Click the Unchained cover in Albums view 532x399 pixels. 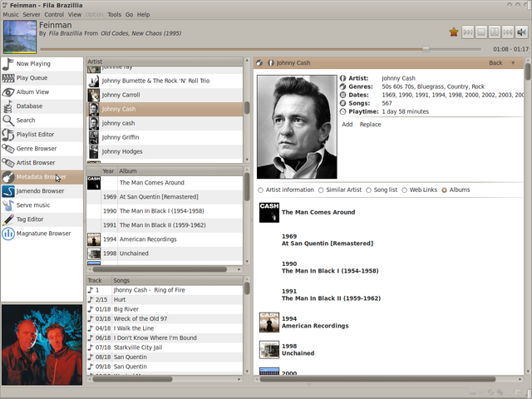269,350
